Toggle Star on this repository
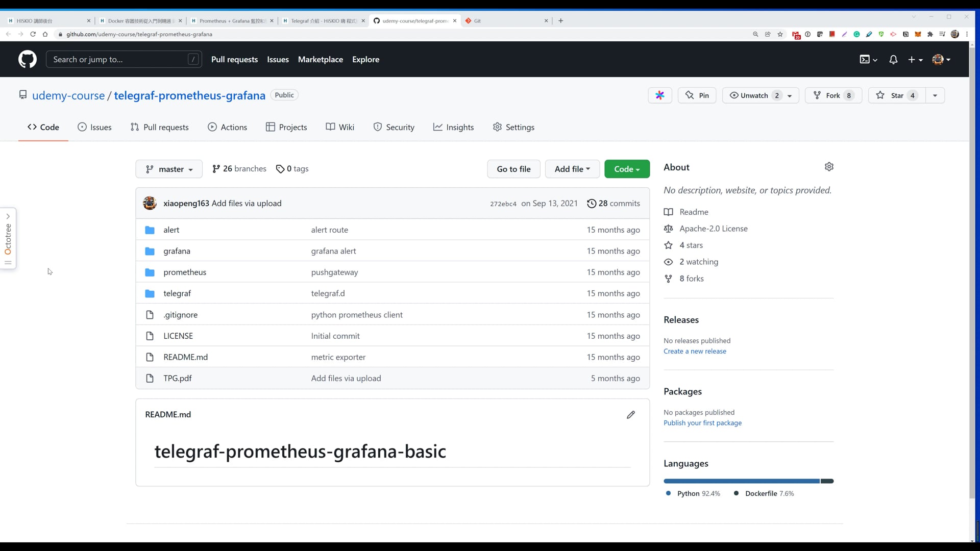This screenshot has width=980, height=551. click(896, 95)
